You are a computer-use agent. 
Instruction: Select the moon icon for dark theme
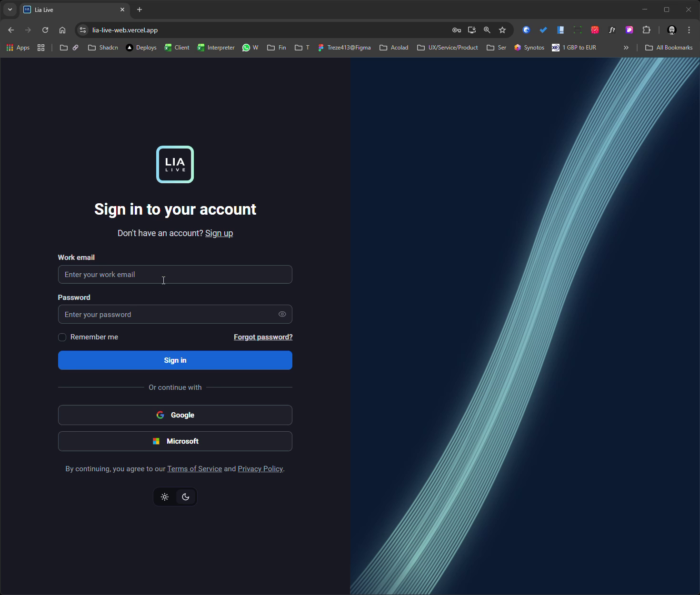(185, 496)
